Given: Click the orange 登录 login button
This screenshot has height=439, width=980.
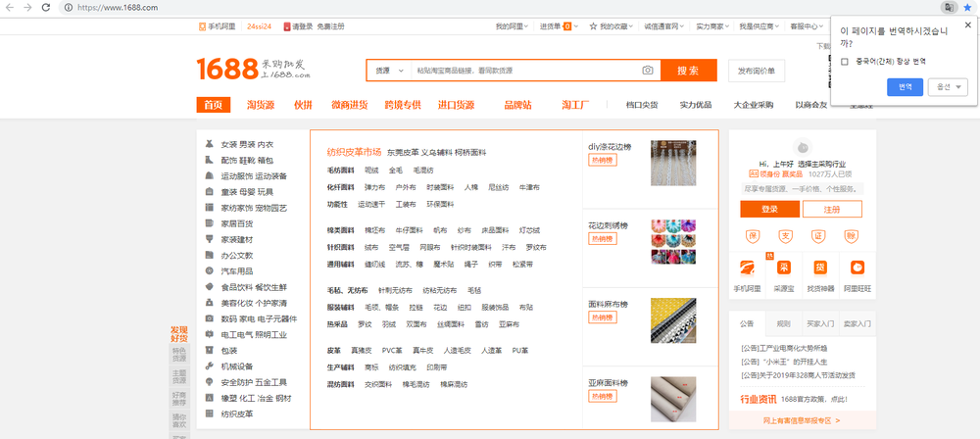Looking at the screenshot, I should 769,209.
